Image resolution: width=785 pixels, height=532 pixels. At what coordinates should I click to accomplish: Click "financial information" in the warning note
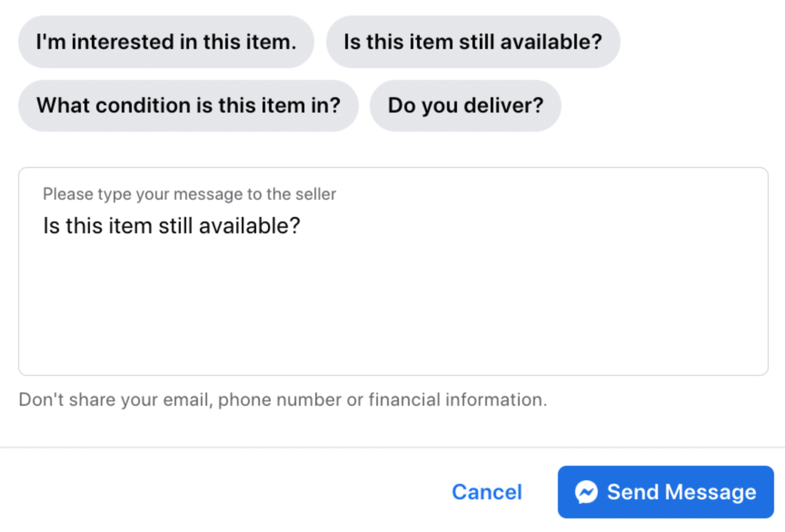pyautogui.click(x=457, y=400)
